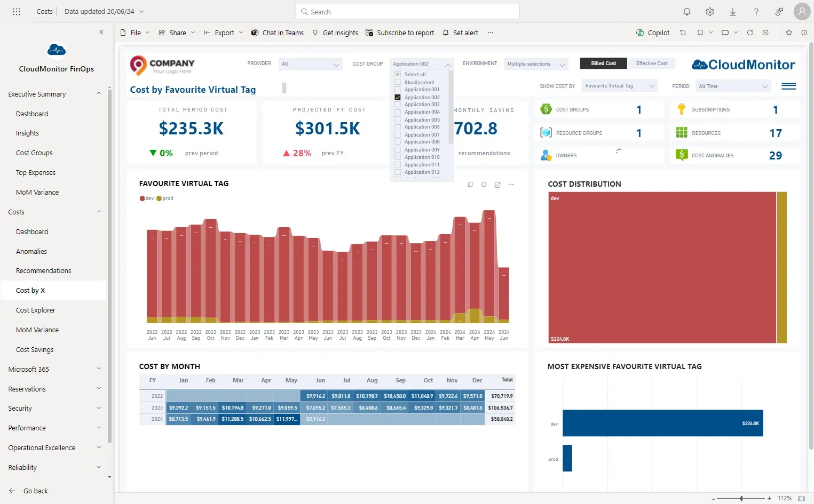Open the Anomalies page
The image size is (814, 504).
(x=31, y=251)
